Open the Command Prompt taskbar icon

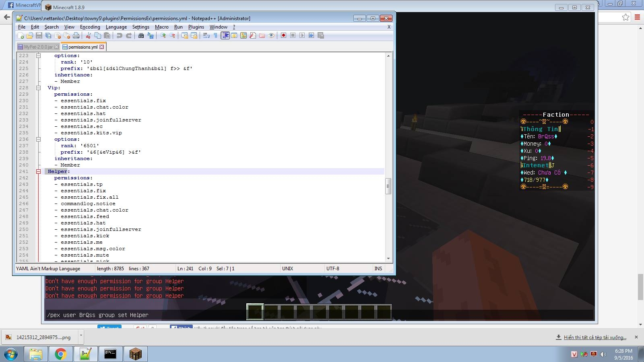point(110,354)
